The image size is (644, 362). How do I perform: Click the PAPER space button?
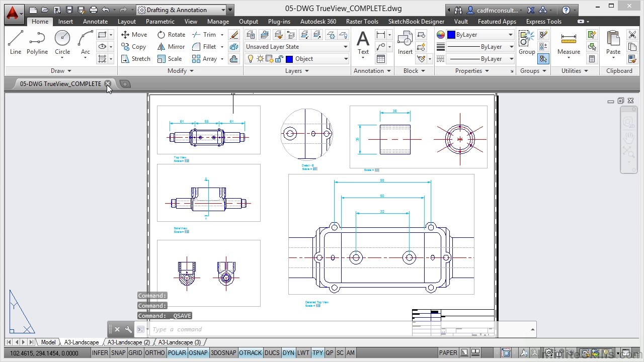tap(448, 353)
